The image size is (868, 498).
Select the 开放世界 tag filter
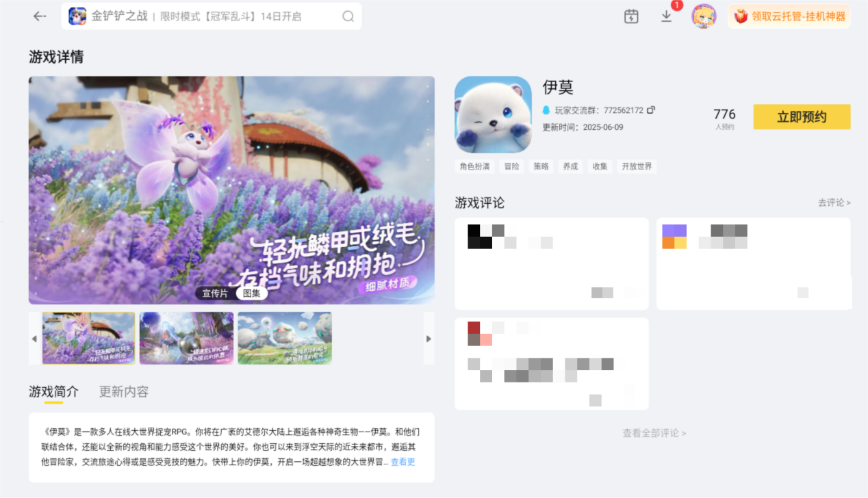coord(637,166)
